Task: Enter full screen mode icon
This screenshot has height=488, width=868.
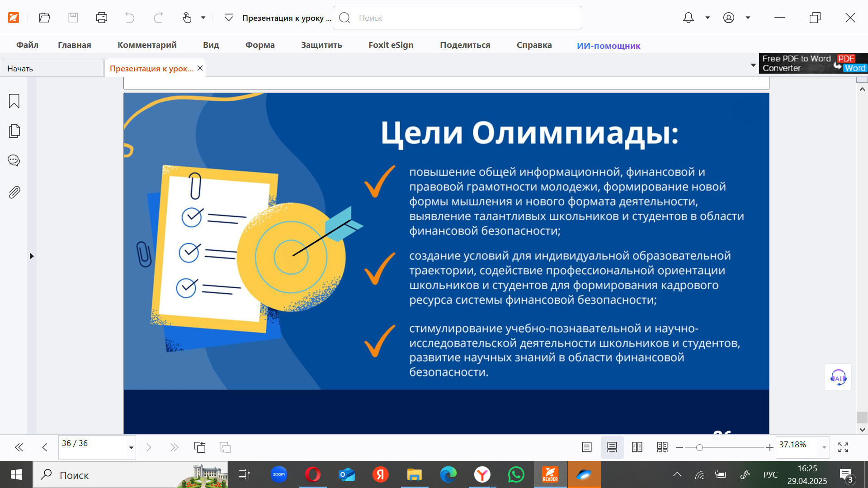Action: [x=843, y=447]
